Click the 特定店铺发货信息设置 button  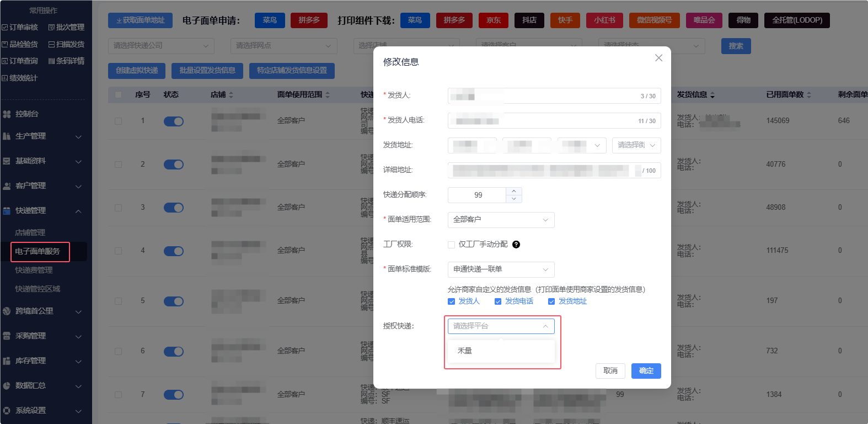[292, 71]
